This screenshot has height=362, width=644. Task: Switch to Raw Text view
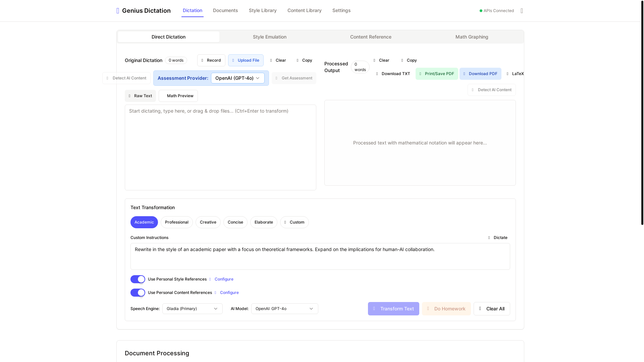pos(140,96)
